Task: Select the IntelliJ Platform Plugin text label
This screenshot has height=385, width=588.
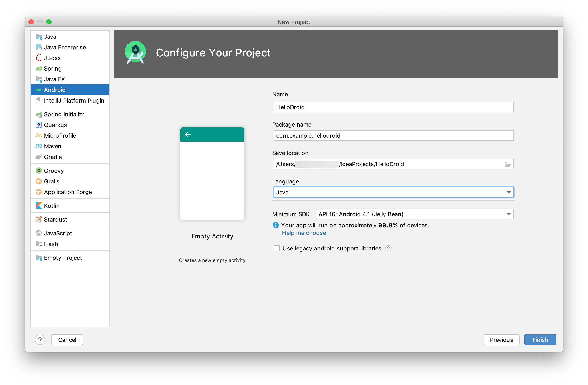Action: [x=74, y=101]
